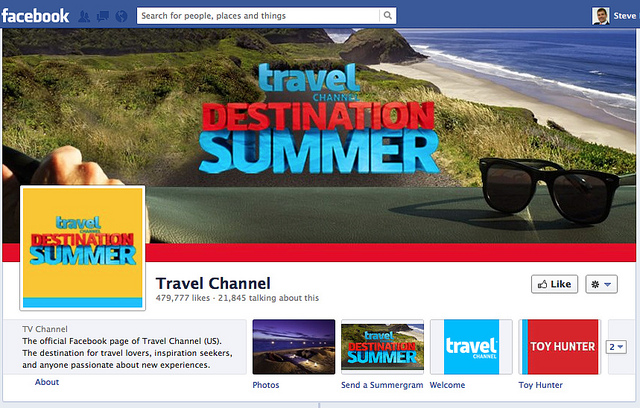Open the notifications globe icon
Screen dimensions: 640x408
click(x=121, y=16)
